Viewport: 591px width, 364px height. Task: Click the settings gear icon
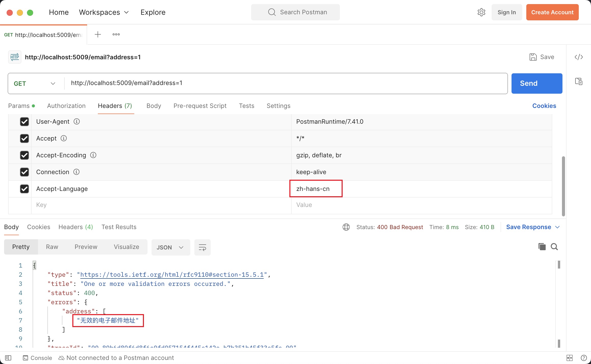click(x=481, y=12)
